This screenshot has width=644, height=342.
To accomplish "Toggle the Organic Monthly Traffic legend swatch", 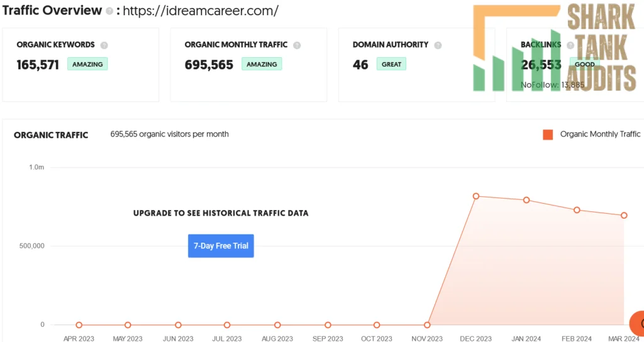I will coord(548,135).
